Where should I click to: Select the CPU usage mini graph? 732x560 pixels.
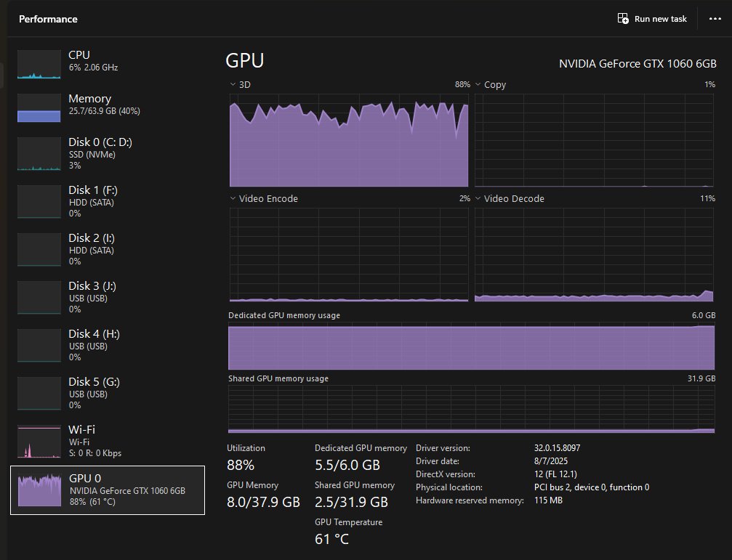click(39, 65)
